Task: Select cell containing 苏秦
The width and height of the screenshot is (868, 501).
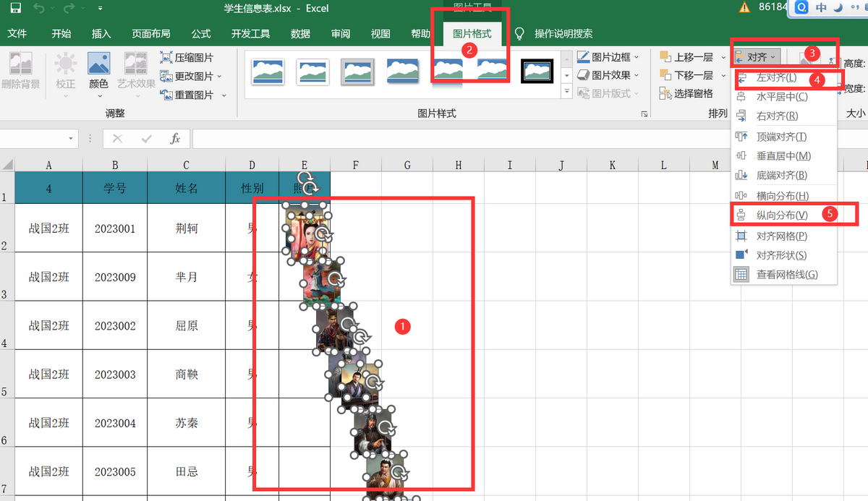Action: pyautogui.click(x=186, y=423)
